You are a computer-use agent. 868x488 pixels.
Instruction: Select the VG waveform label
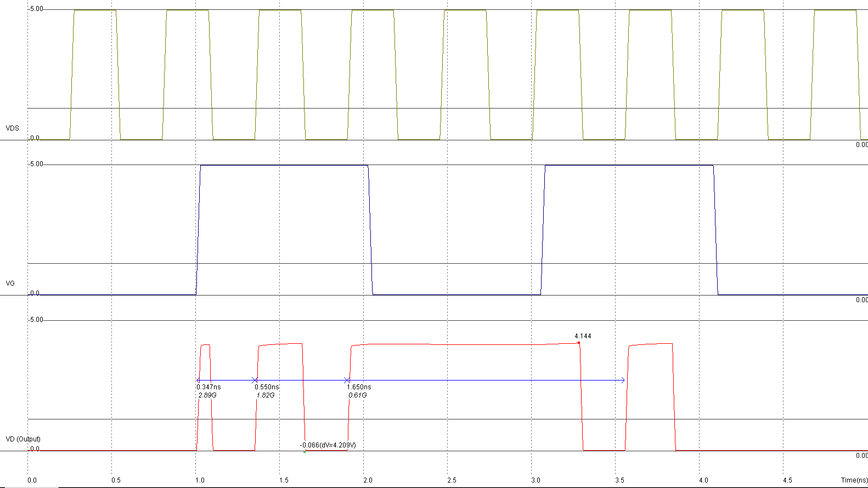tap(10, 283)
